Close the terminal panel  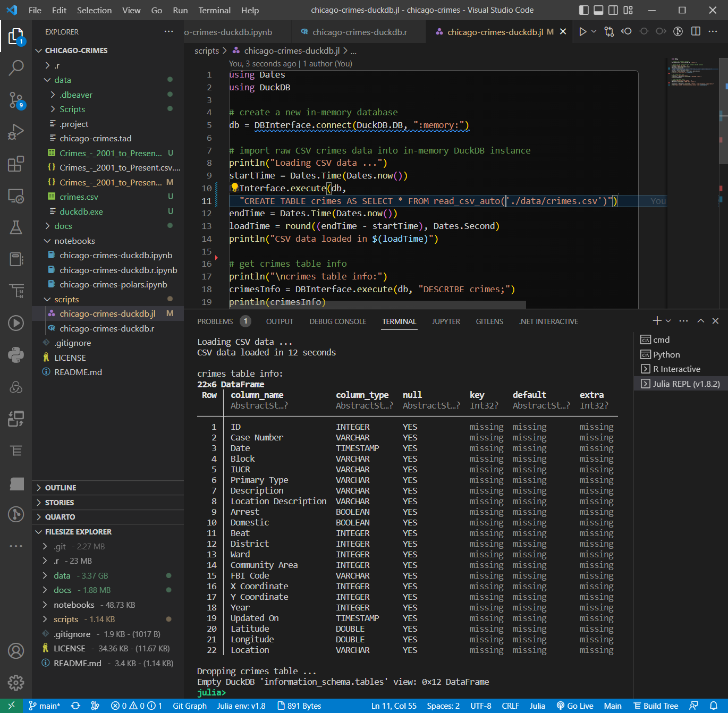pos(715,321)
